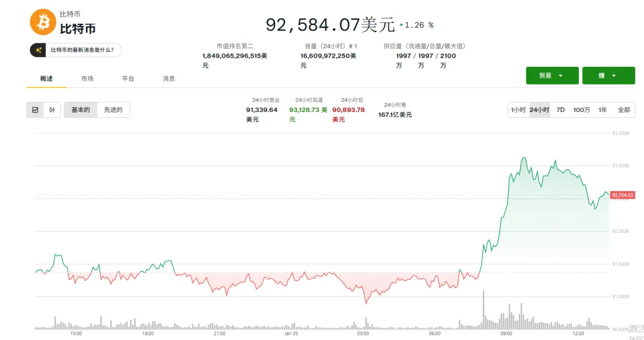Switch to the 平台 tab
The width and height of the screenshot is (644, 340).
[128, 79]
